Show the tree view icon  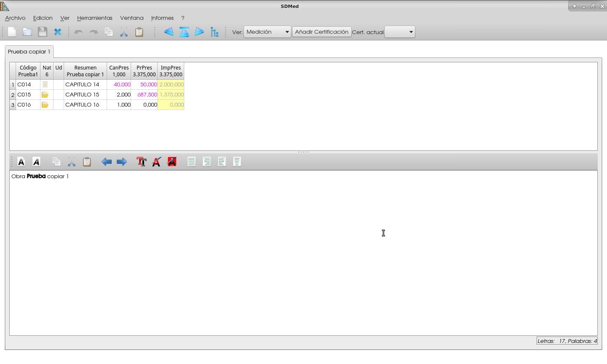click(x=215, y=32)
